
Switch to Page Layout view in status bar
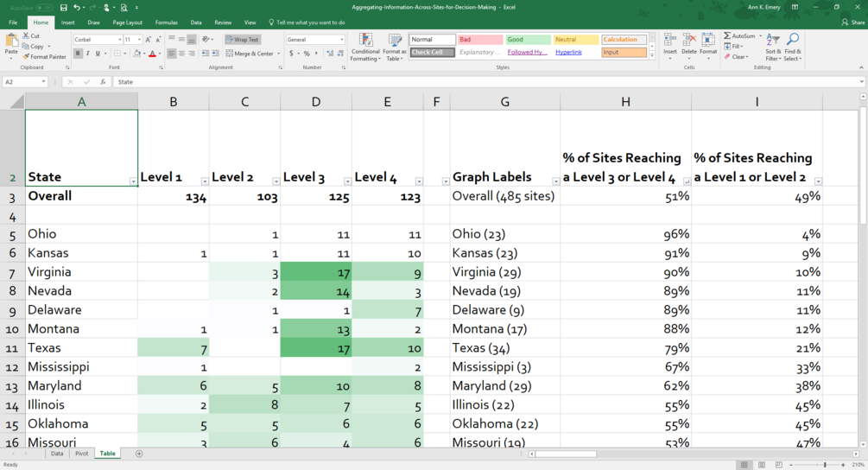point(762,465)
